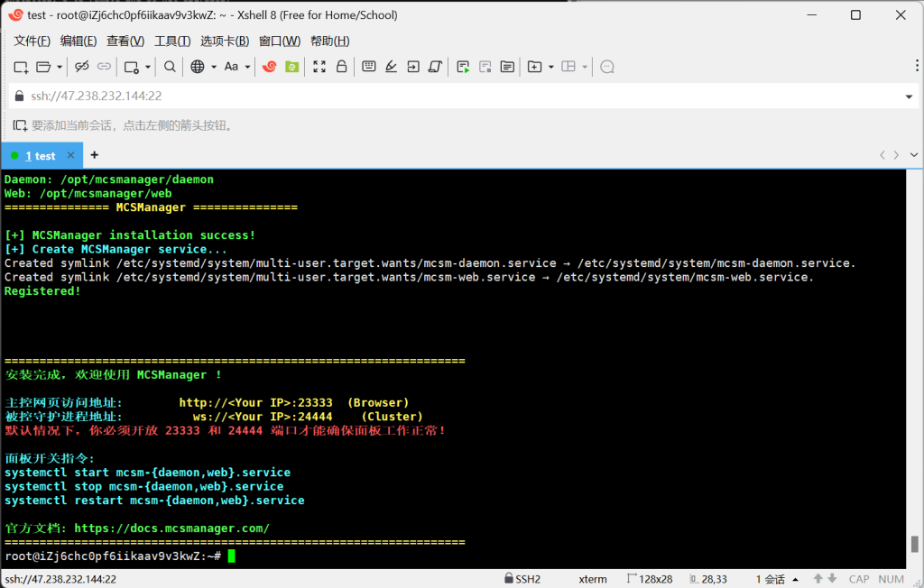This screenshot has width=924, height=588.
Task: Go to previous tab with left chevron
Action: pyautogui.click(x=882, y=155)
